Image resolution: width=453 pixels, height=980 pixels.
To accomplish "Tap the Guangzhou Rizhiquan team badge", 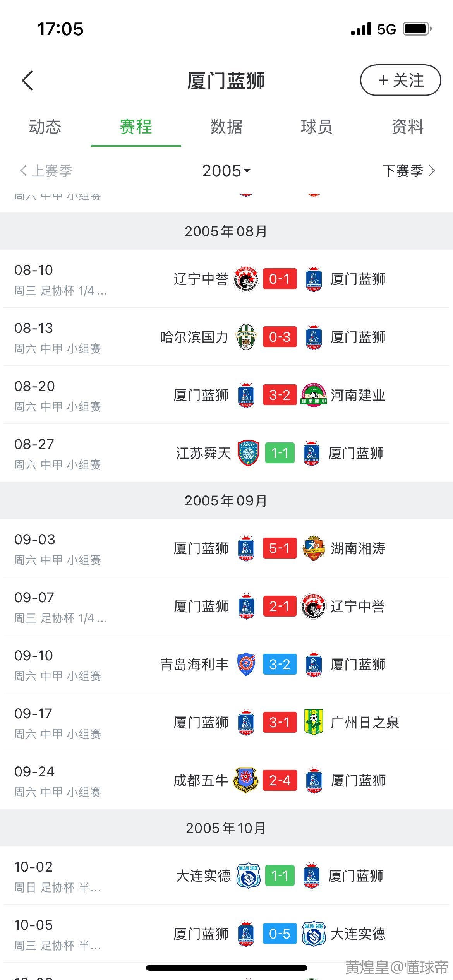I will 314,722.
